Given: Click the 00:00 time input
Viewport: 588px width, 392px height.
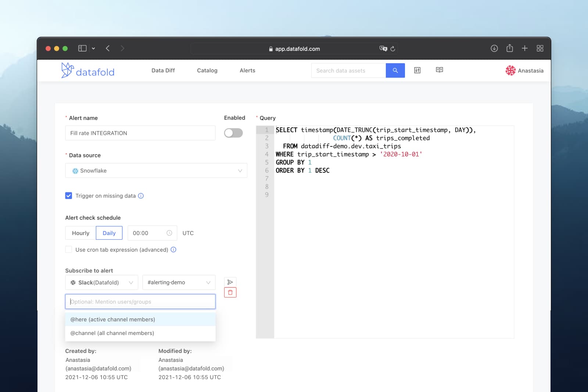Looking at the screenshot, I should pos(152,233).
